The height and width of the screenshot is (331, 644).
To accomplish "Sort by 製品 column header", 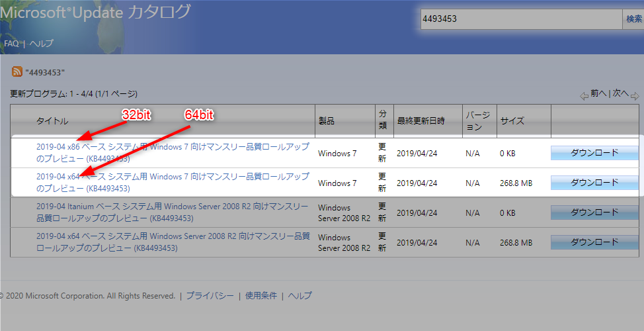I will click(x=327, y=121).
